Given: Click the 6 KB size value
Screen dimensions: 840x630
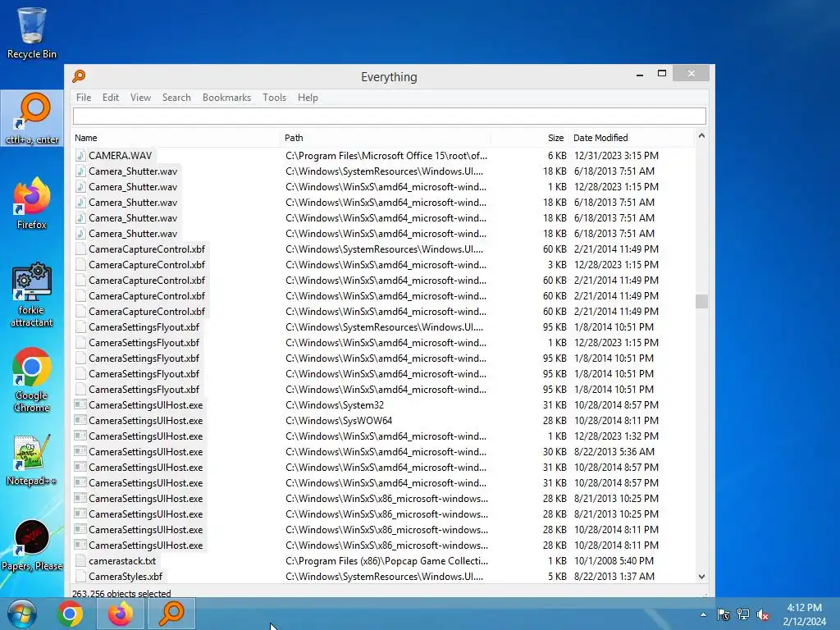Looking at the screenshot, I should click(x=557, y=155).
